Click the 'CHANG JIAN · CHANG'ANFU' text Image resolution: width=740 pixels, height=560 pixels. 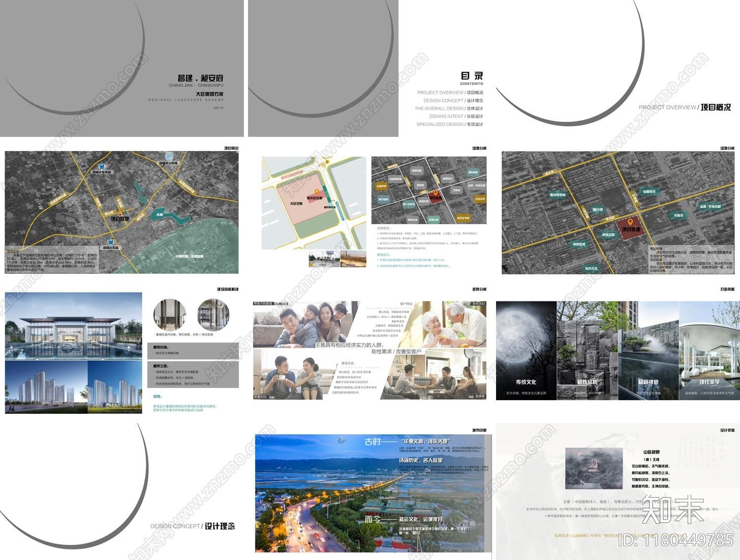point(196,86)
